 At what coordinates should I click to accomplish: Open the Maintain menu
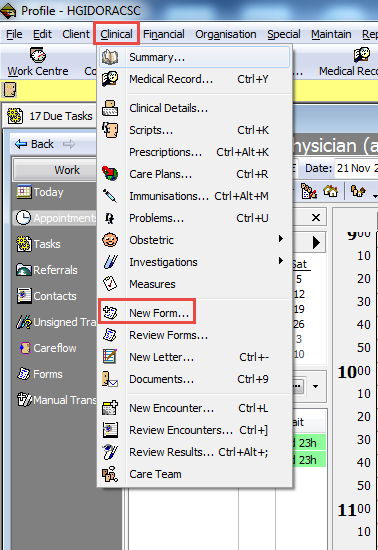tap(331, 34)
